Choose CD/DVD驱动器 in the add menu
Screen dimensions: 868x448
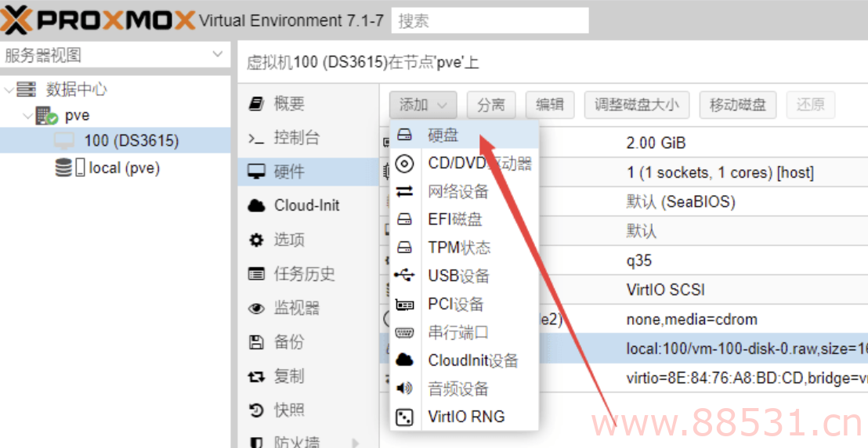[465, 164]
